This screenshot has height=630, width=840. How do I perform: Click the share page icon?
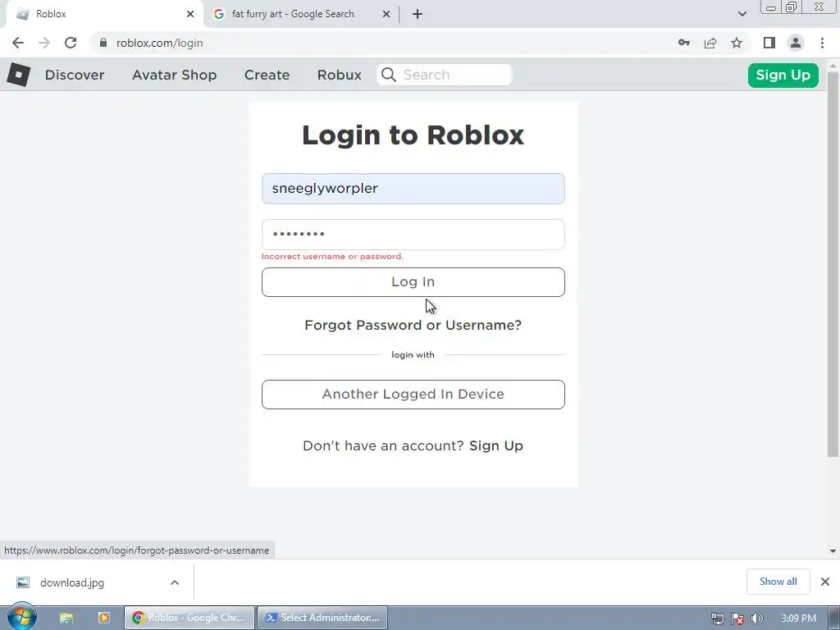point(710,43)
